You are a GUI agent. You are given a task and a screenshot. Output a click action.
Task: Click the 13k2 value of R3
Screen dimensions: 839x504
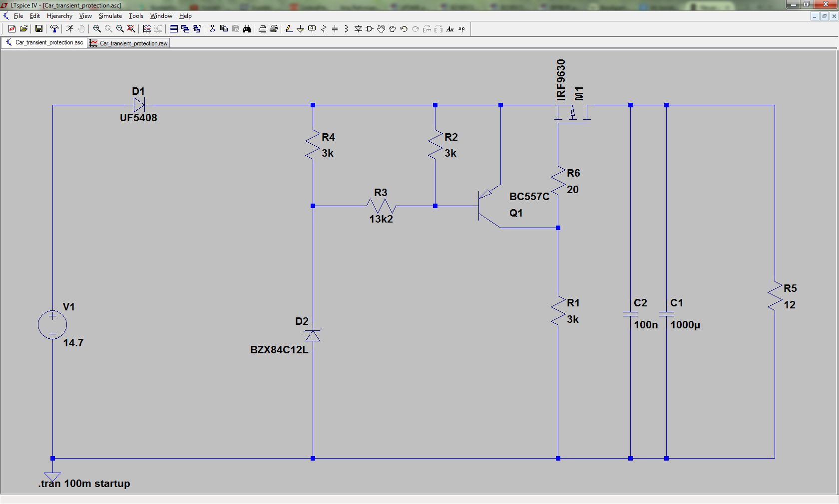coord(381,219)
